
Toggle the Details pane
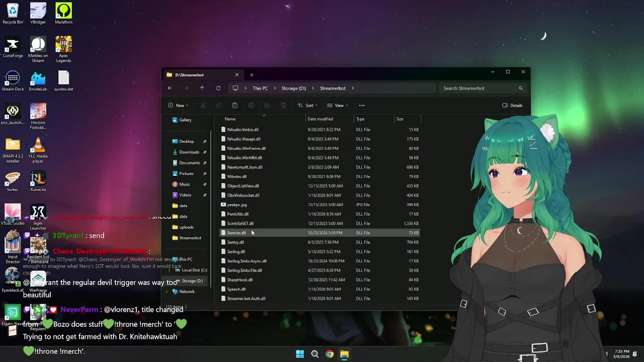coord(512,106)
